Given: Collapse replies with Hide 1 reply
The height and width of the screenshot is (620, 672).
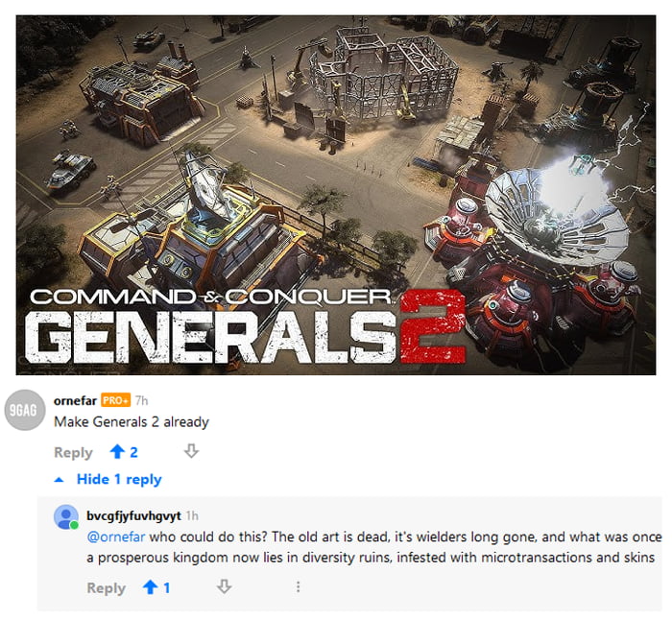Looking at the screenshot, I should click(119, 479).
